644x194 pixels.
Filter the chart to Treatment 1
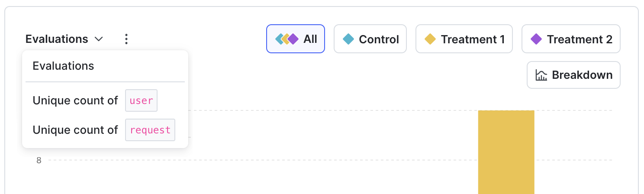click(464, 39)
